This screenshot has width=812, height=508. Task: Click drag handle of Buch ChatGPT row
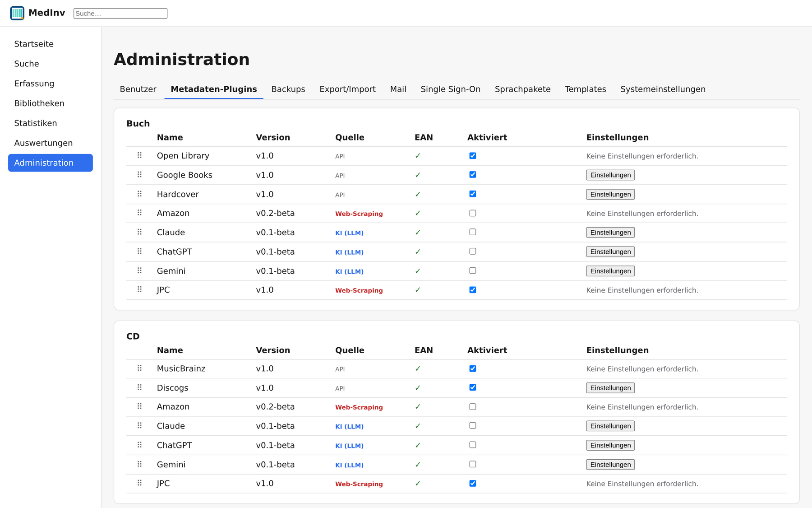click(x=139, y=252)
